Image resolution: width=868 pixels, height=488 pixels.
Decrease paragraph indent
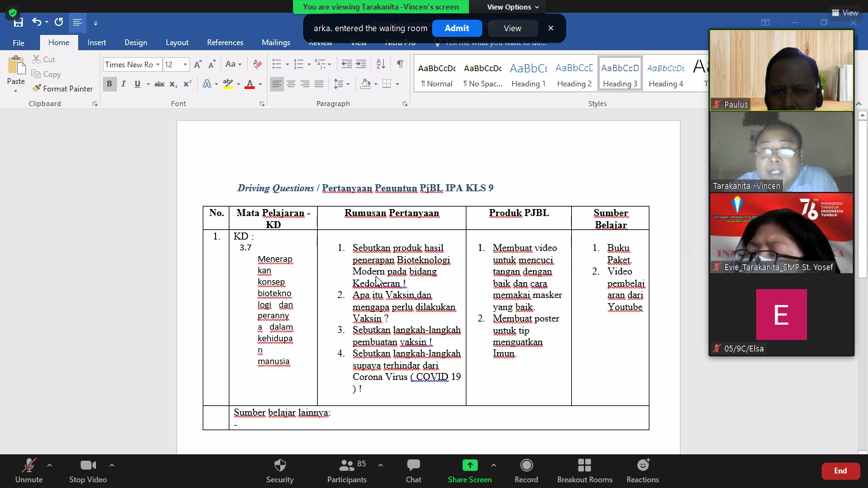pos(347,64)
